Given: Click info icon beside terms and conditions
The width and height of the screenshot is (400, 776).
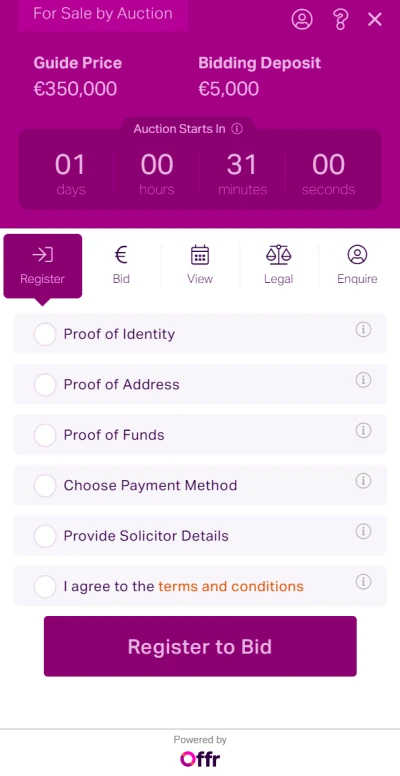Looking at the screenshot, I should pos(363,582).
